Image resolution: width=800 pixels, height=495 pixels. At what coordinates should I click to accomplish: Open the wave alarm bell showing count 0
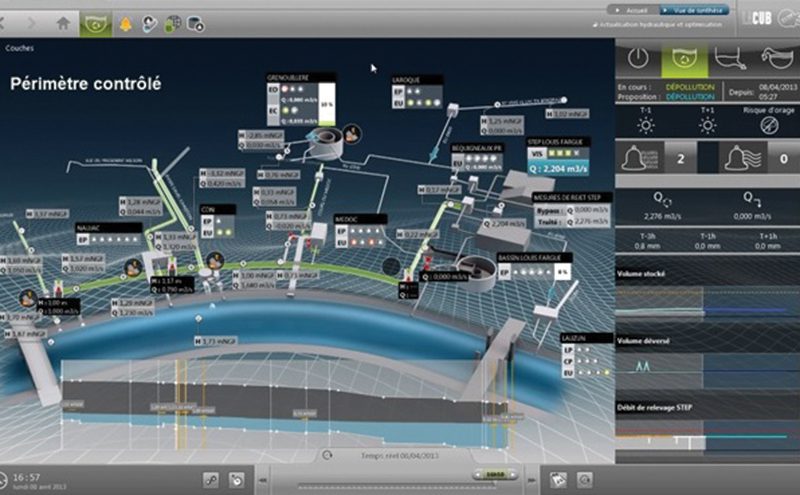(732, 158)
